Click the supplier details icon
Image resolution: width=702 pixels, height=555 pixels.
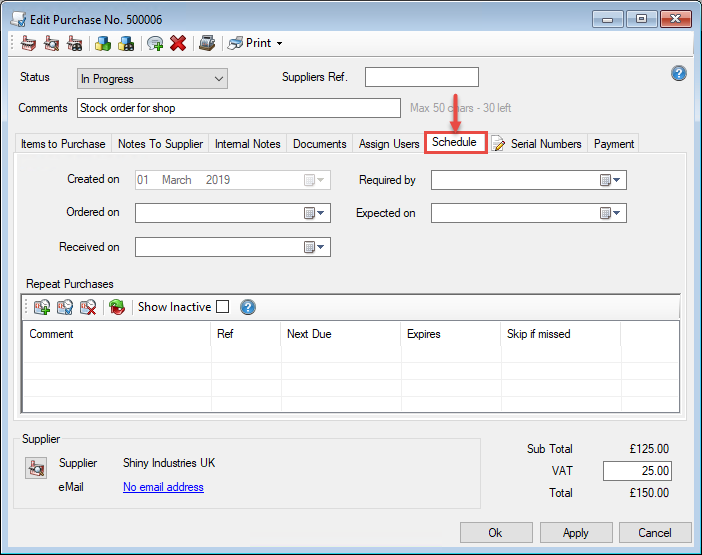tap(37, 467)
